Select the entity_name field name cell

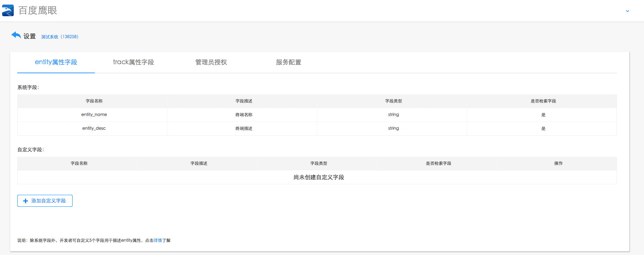(x=94, y=114)
